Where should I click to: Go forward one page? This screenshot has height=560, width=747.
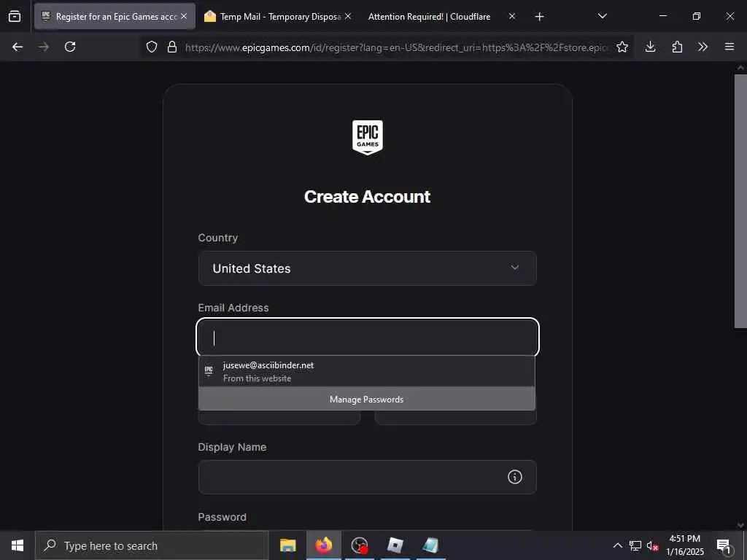[x=44, y=47]
